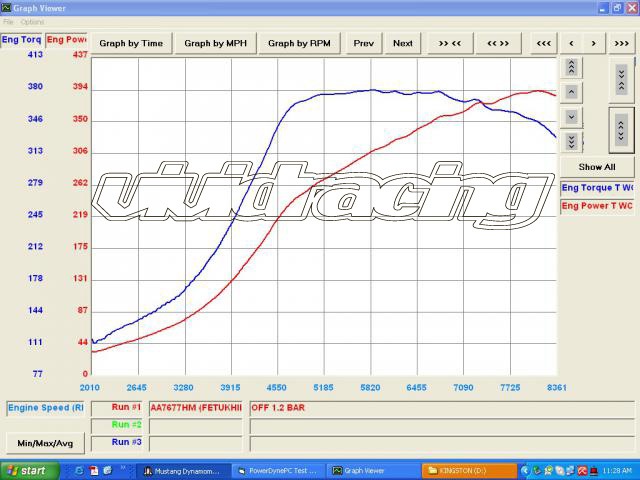Screen dimensions: 640x480
Task: Go to Next graph
Action: (403, 43)
